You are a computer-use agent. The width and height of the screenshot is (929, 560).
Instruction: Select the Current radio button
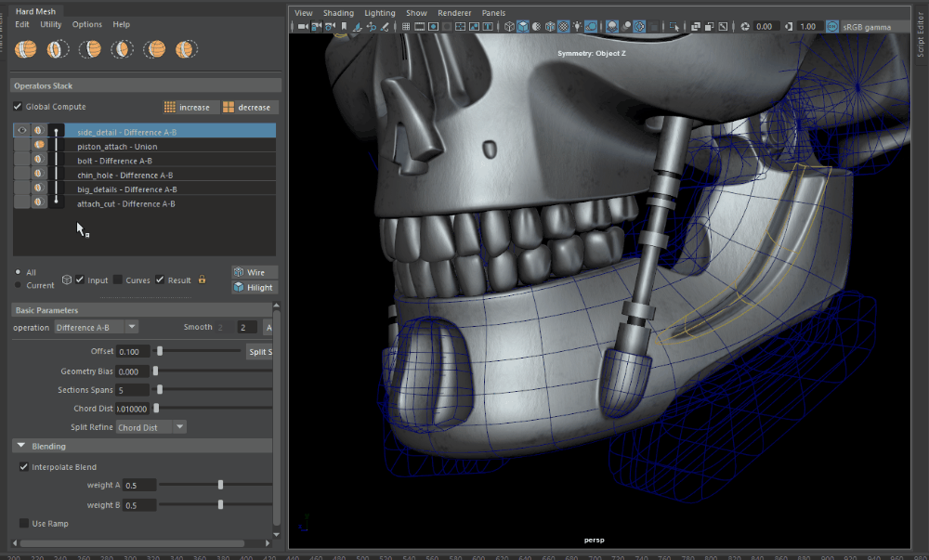(18, 285)
